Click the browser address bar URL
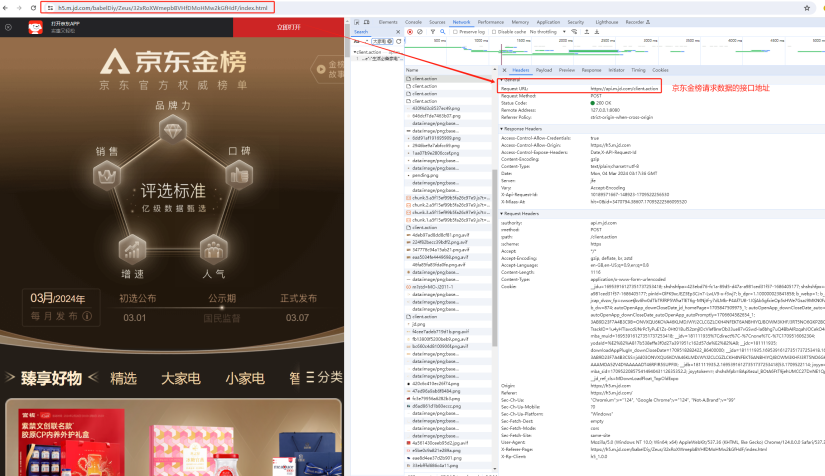The width and height of the screenshot is (825, 476). pyautogui.click(x=163, y=8)
